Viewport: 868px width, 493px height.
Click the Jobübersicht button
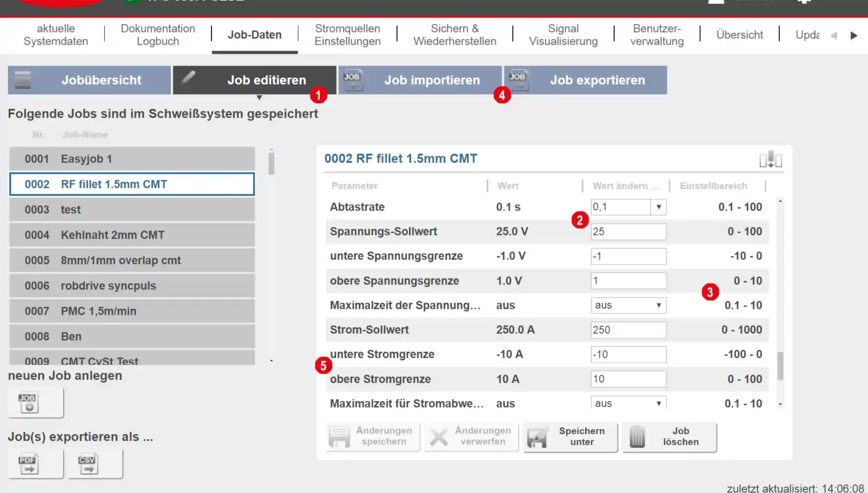(x=89, y=80)
